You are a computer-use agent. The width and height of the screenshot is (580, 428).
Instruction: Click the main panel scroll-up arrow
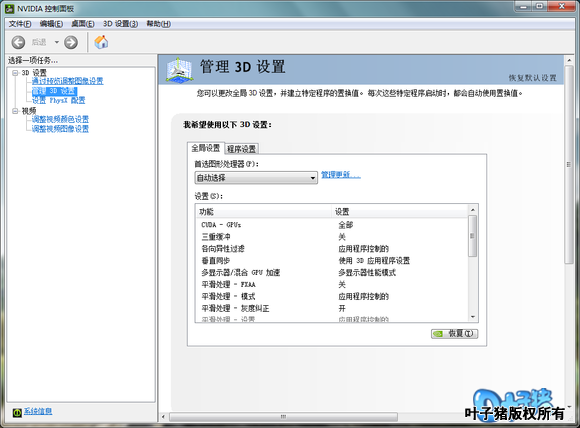tap(569, 60)
